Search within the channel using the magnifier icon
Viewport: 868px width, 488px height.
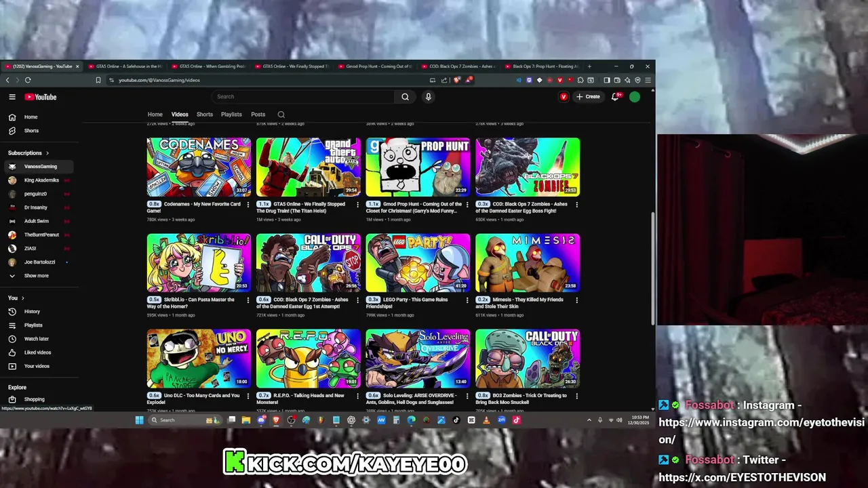(281, 115)
